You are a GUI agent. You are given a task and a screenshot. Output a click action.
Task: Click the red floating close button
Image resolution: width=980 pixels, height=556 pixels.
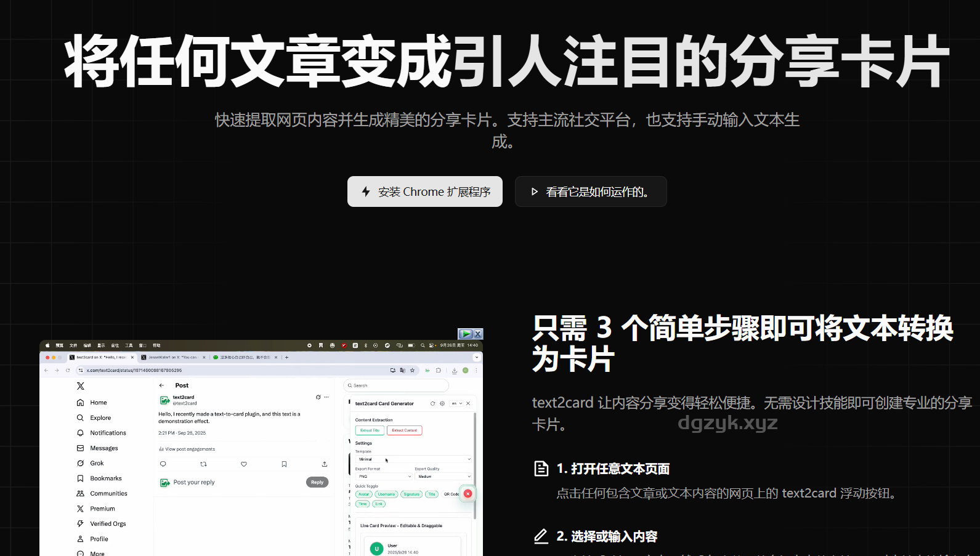pyautogui.click(x=468, y=494)
